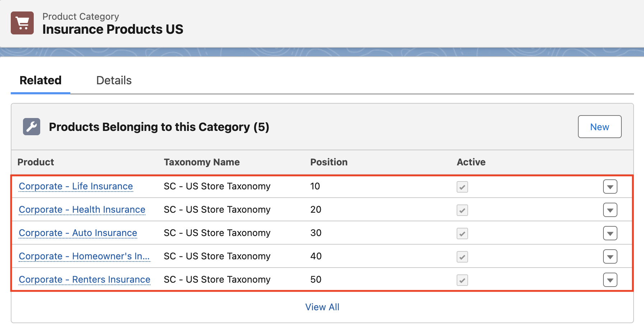644x330 pixels.
Task: Click the wrench icon beside Products Belonging heading
Action: click(x=32, y=127)
